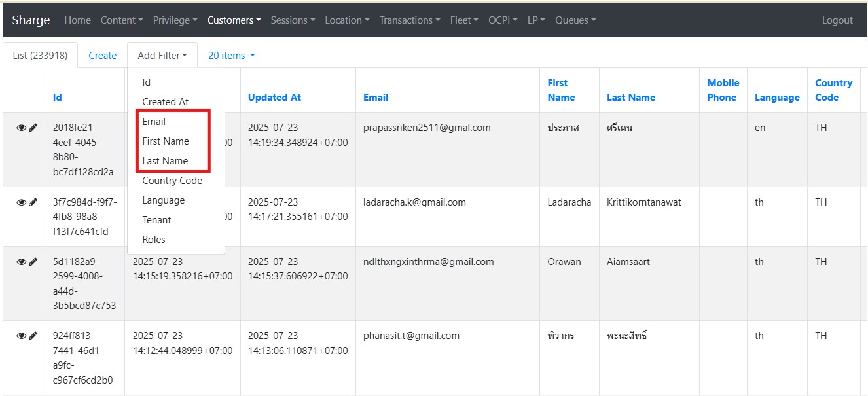Open the 20 items page size dropdown
The height and width of the screenshot is (396, 868).
[x=231, y=56]
